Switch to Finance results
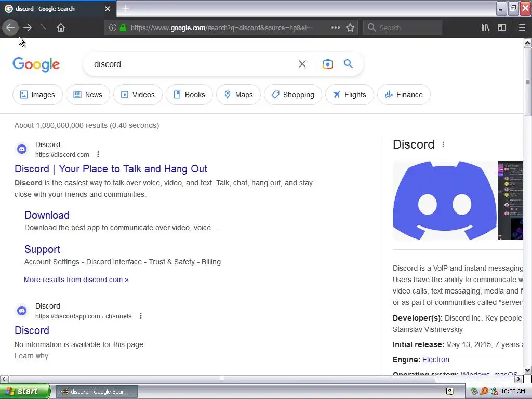Image resolution: width=532 pixels, height=399 pixels. click(x=404, y=95)
